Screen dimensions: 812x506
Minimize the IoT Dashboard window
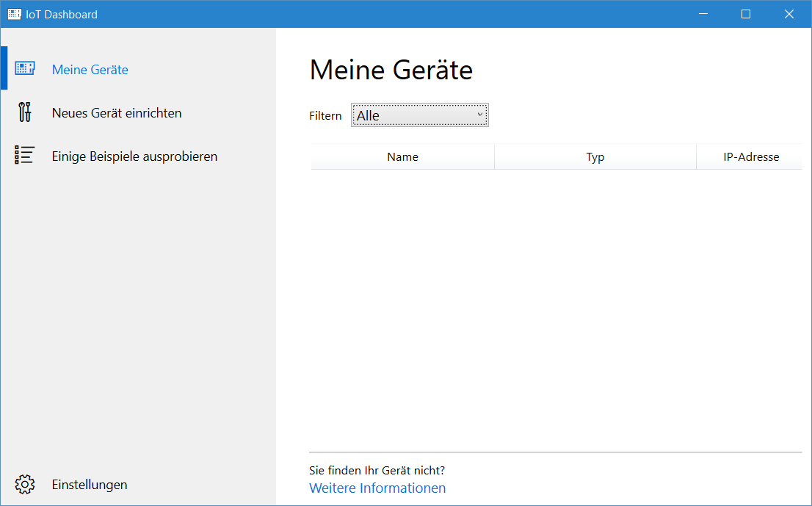tap(703, 13)
